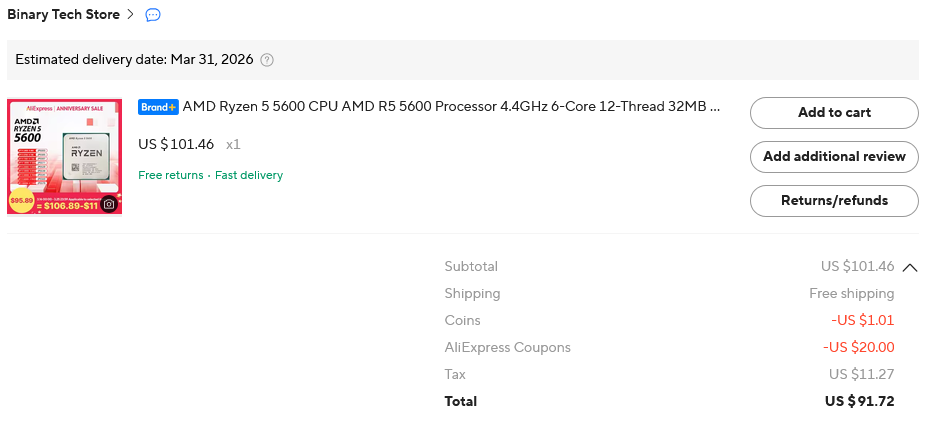
Task: Click the Add to cart button
Action: [x=834, y=113]
